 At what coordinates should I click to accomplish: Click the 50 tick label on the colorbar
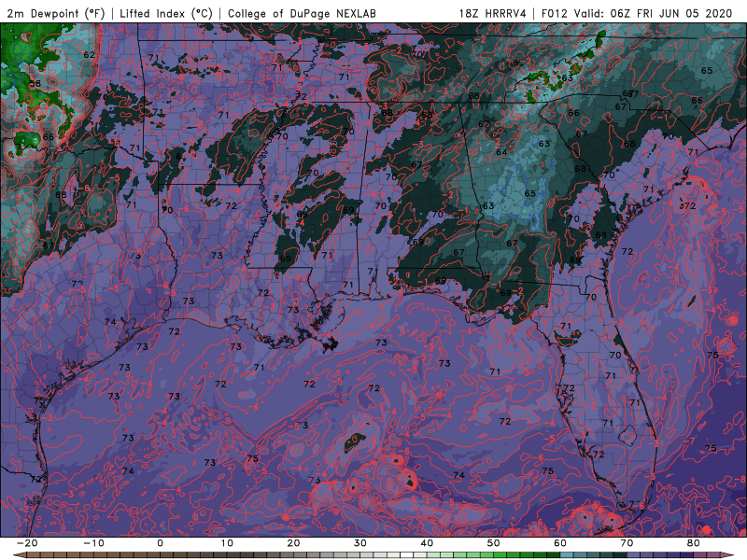pyautogui.click(x=494, y=543)
